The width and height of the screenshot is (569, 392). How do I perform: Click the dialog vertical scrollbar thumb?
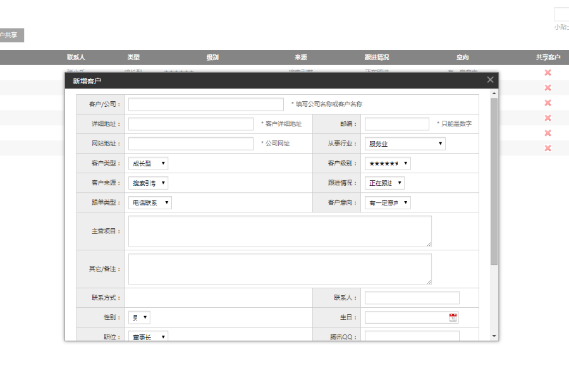[x=494, y=181]
